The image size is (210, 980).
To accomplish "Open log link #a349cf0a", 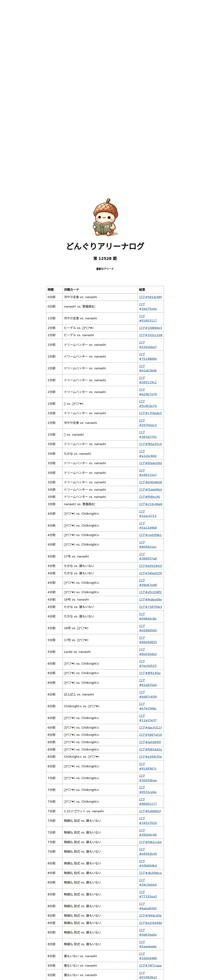I will coord(150,757).
